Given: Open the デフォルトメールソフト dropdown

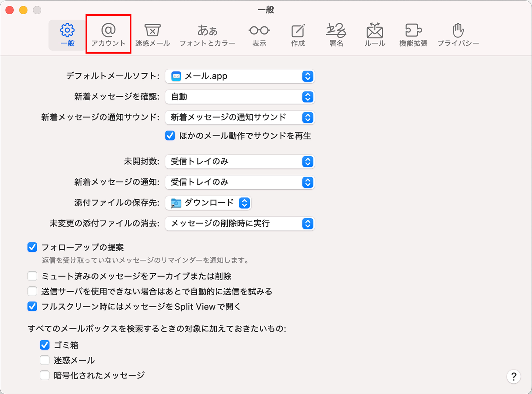Looking at the screenshot, I should point(240,76).
